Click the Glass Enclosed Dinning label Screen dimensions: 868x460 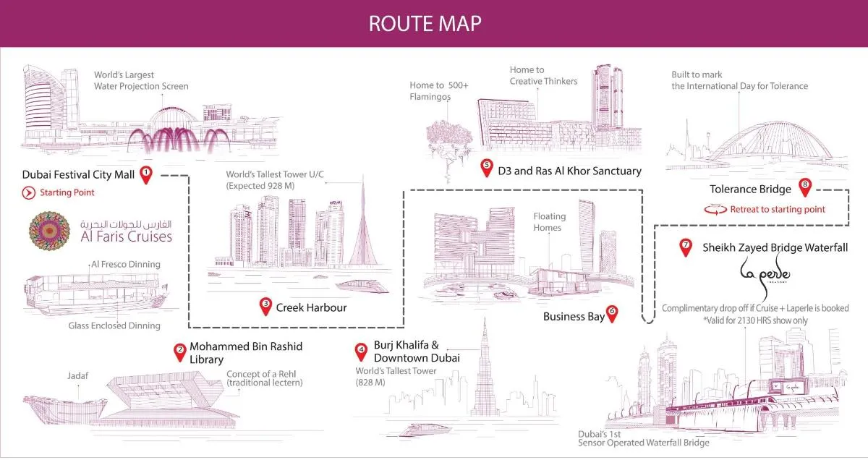coord(114,325)
